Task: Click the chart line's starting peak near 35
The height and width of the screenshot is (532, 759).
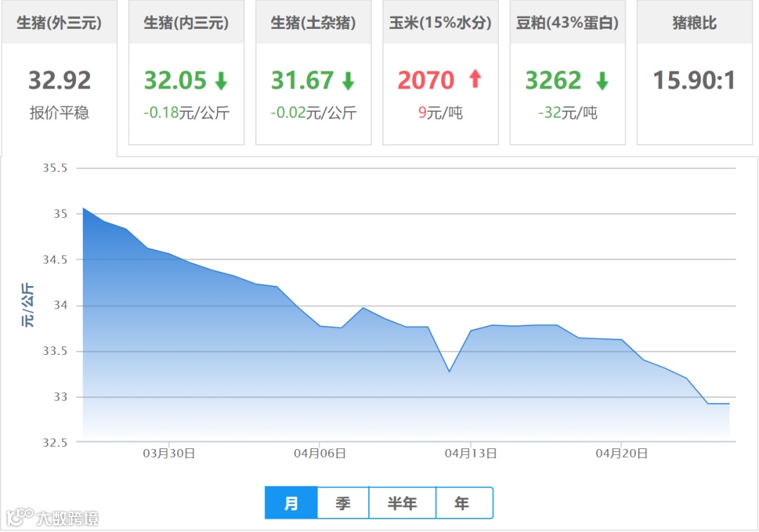Action: pyautogui.click(x=83, y=208)
